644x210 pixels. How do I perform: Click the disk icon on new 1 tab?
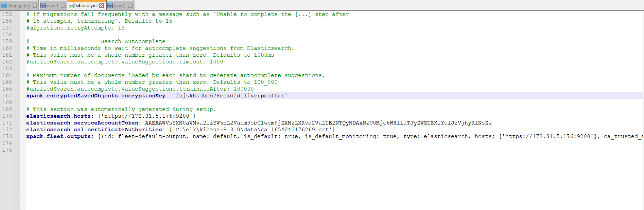point(43,6)
